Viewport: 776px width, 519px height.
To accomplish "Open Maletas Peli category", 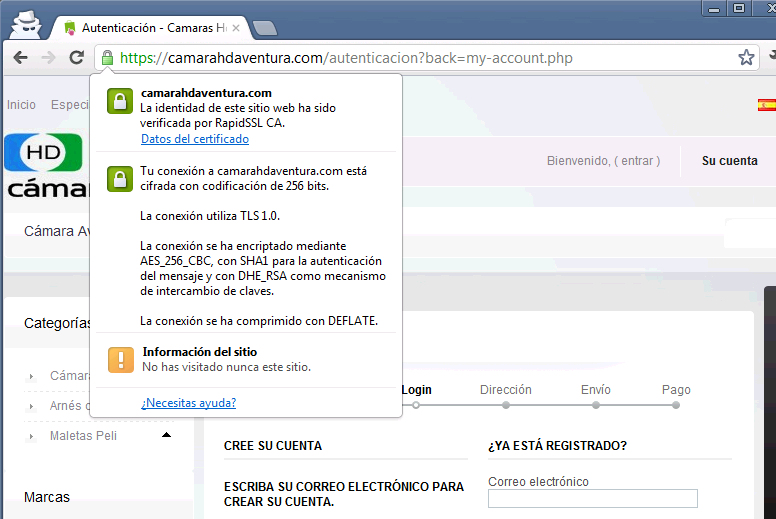I will click(83, 436).
